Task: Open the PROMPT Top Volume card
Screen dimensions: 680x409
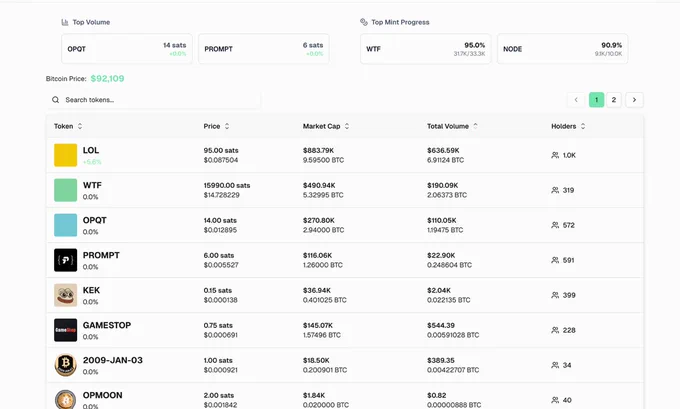Action: [264, 49]
